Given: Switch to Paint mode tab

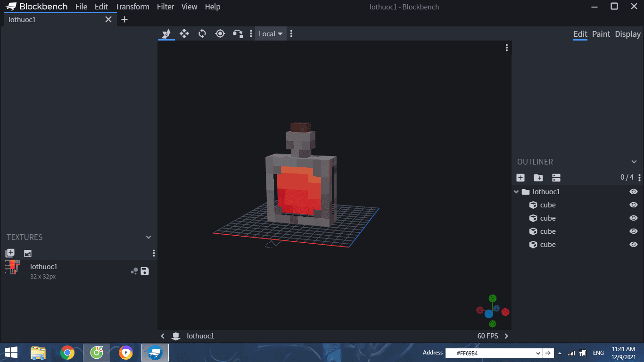Looking at the screenshot, I should pyautogui.click(x=601, y=34).
